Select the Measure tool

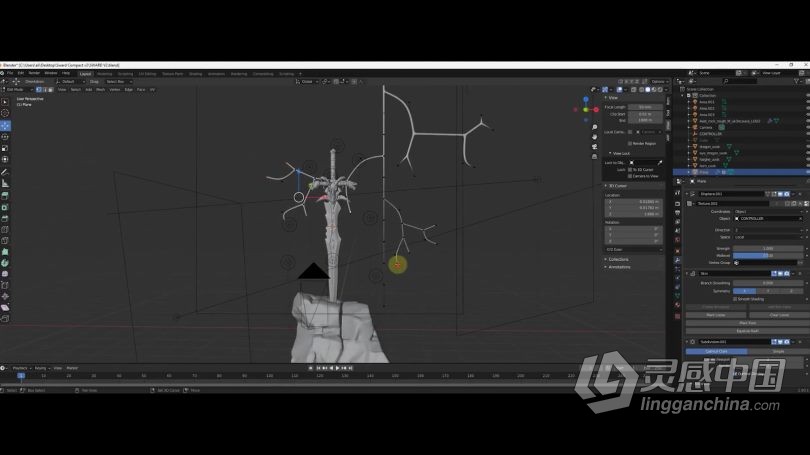5,183
